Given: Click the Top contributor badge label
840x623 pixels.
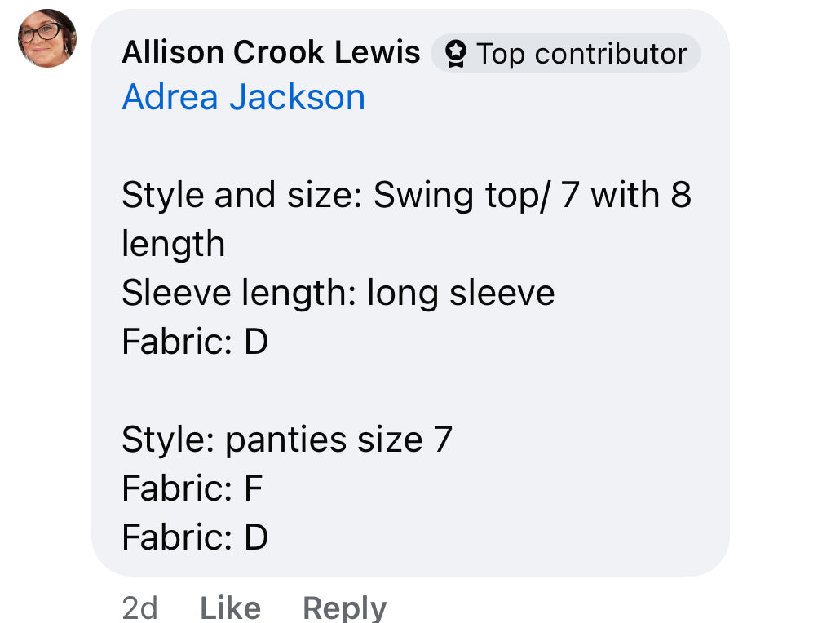Looking at the screenshot, I should 581,54.
